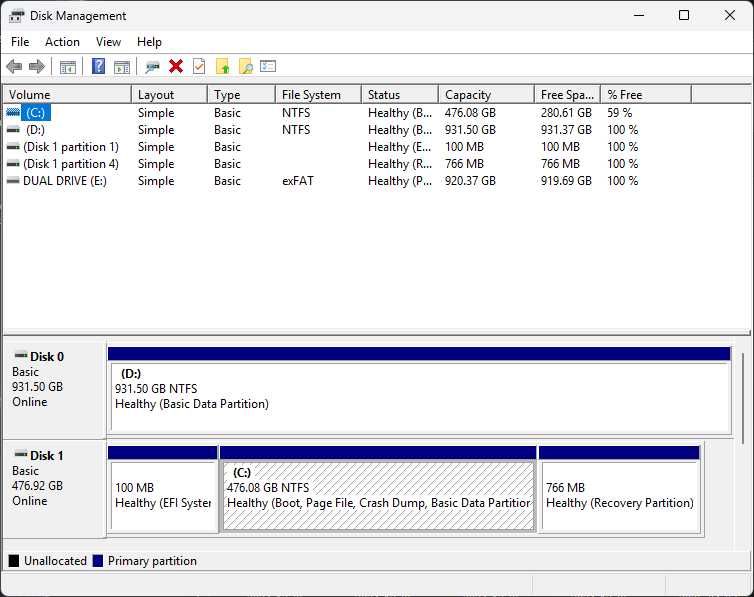Select the (D:) volume in the list
This screenshot has width=754, height=597.
point(36,130)
